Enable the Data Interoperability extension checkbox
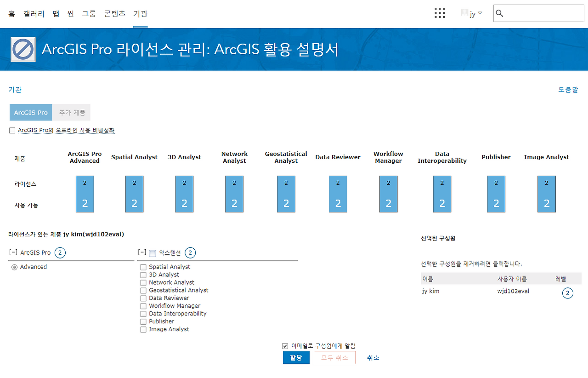Viewport: 588px width, 378px height. pyautogui.click(x=143, y=314)
